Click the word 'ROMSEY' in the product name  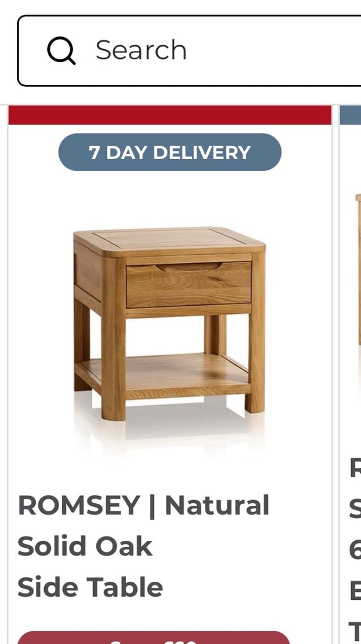pos(79,505)
